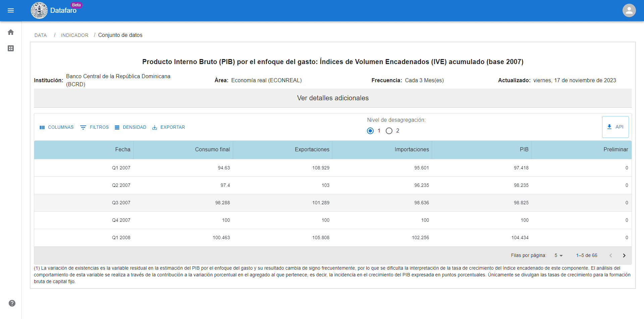644x319 pixels.
Task: Click Consumo final value 97.4
Action: 225,185
